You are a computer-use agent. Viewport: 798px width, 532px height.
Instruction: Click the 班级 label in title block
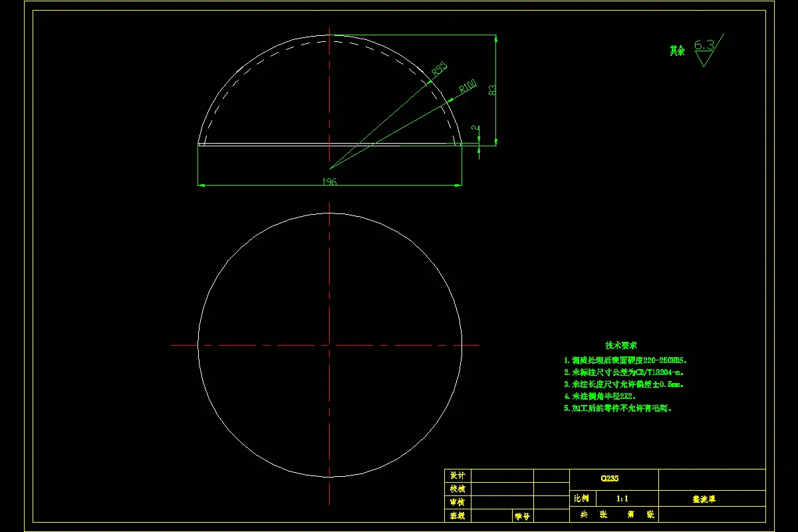[x=458, y=515]
